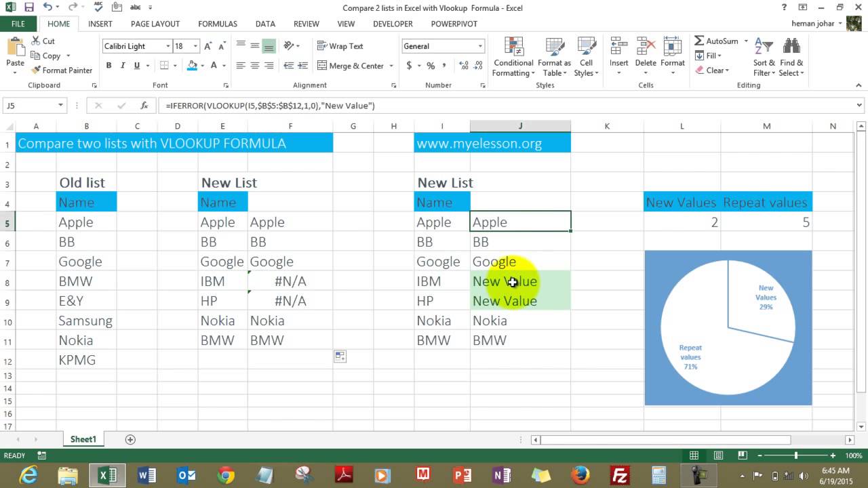Apply right text alignment
Screen dimensions: 868x488
click(x=269, y=66)
